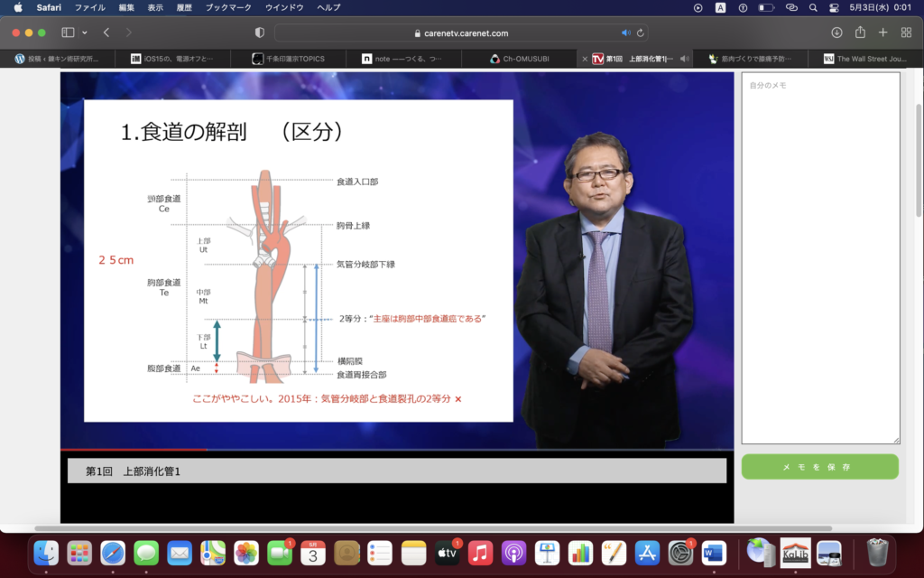Go back using the back arrow
Image resolution: width=924 pixels, height=578 pixels.
(x=106, y=33)
